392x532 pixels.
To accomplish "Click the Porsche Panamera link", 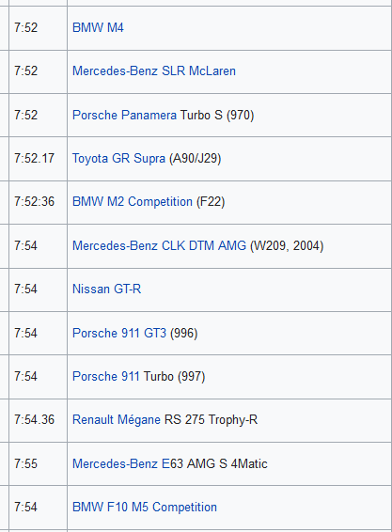I will pos(124,115).
